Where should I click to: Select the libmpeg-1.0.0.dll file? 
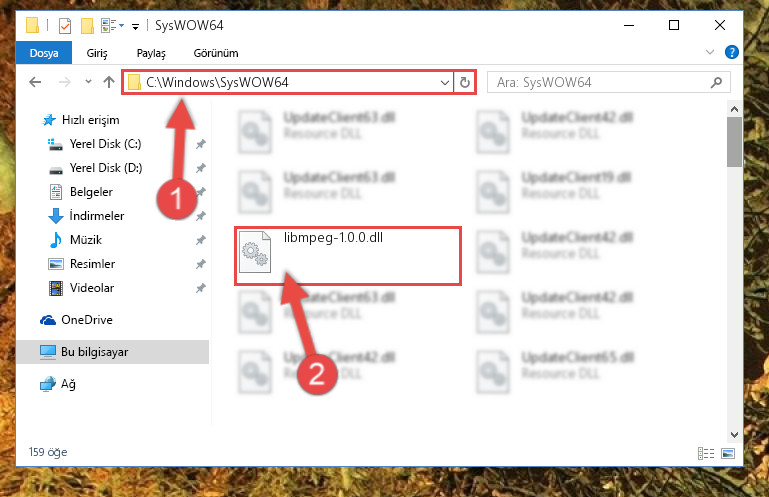[x=348, y=256]
